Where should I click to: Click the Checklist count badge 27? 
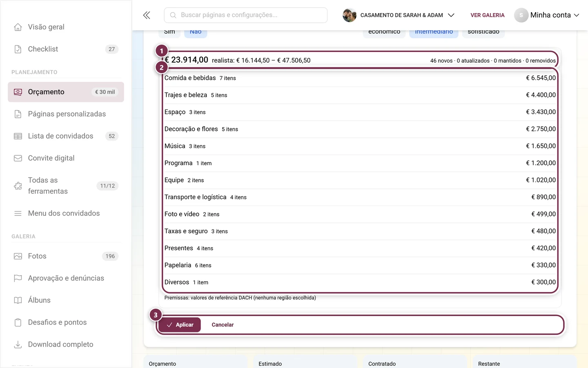pyautogui.click(x=111, y=49)
